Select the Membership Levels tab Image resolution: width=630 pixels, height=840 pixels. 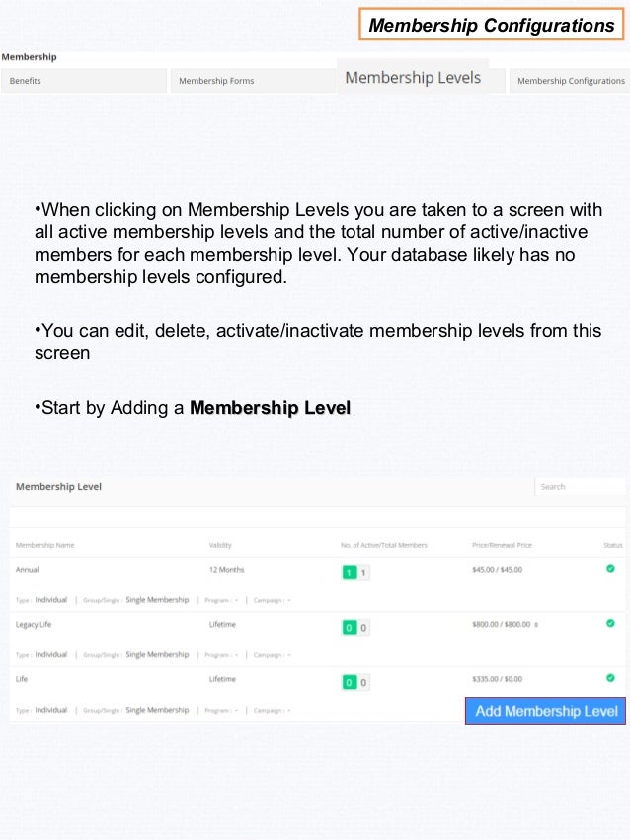click(413, 78)
